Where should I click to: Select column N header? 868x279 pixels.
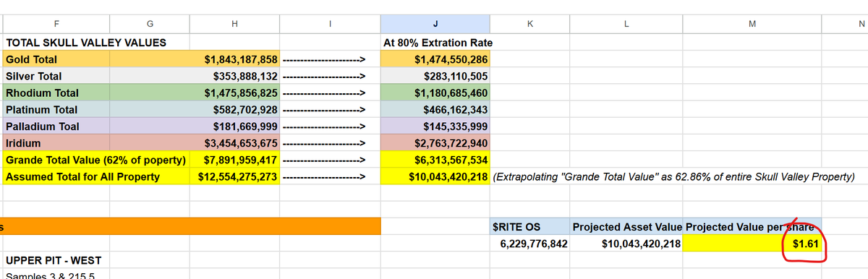(x=845, y=24)
